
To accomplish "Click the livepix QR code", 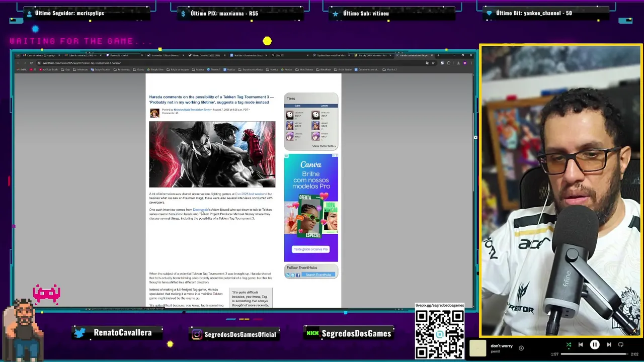I will [440, 334].
